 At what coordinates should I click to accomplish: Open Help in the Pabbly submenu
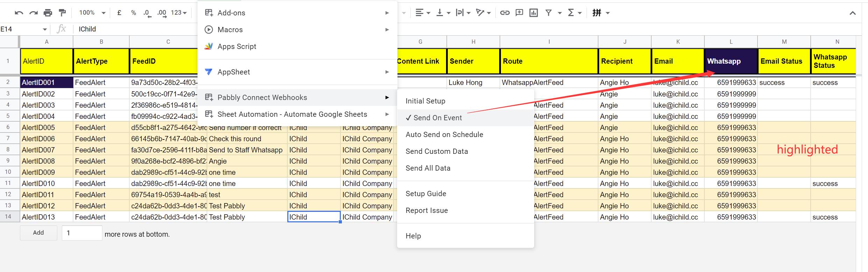click(465, 236)
